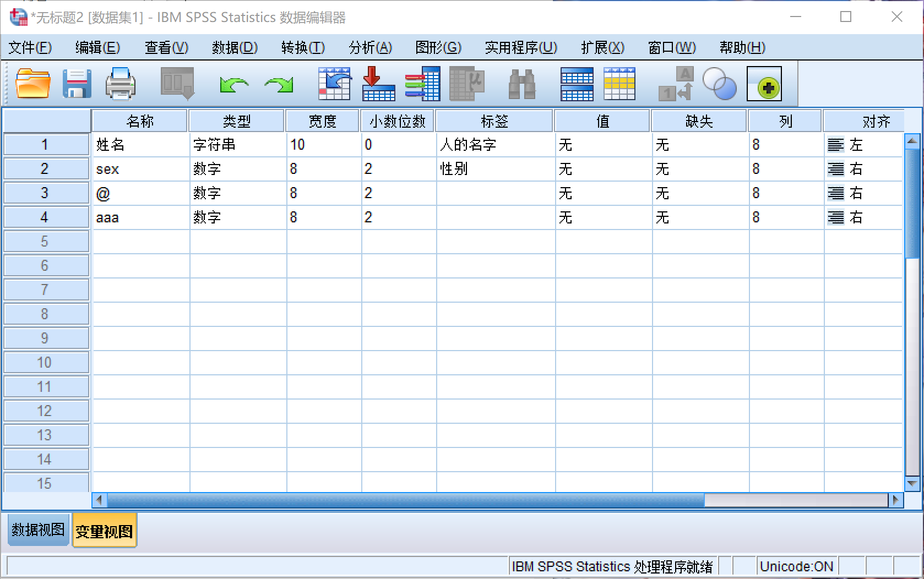Viewport: 924px width, 579px height.
Task: Open the alignment dropdown for variable 姓名
Action: pos(862,144)
